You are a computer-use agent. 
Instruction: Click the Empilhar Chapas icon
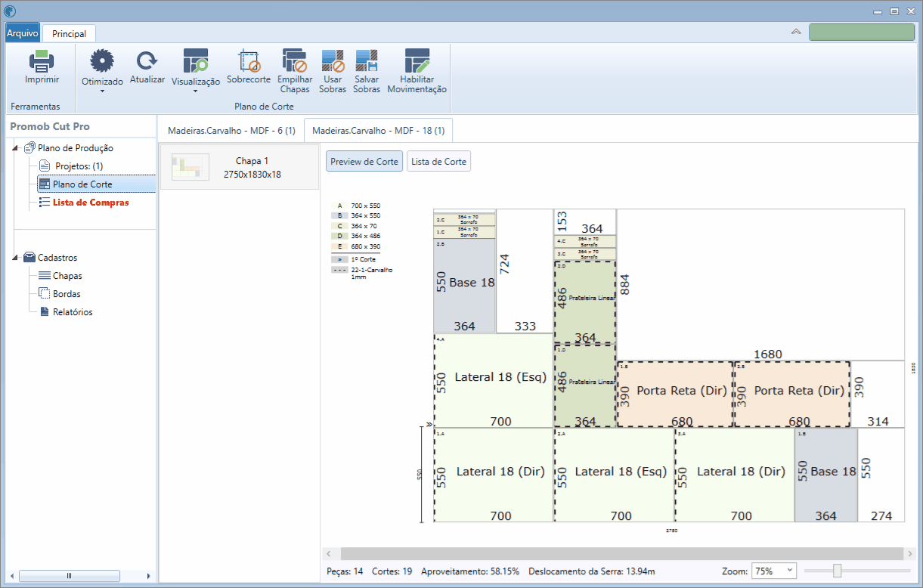pos(294,60)
